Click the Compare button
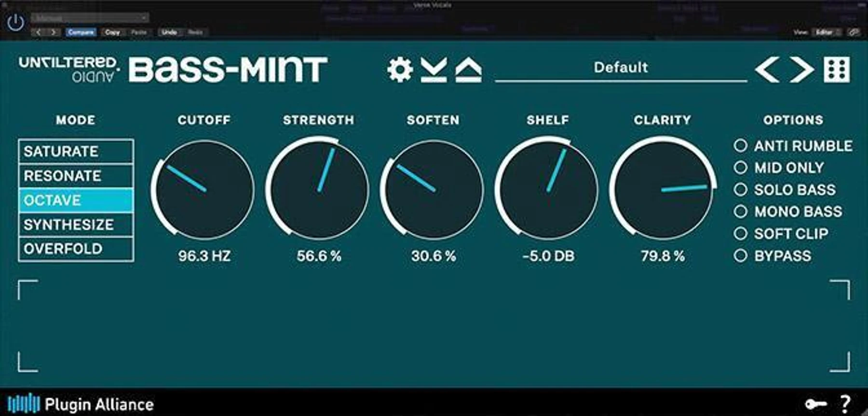 click(x=81, y=32)
